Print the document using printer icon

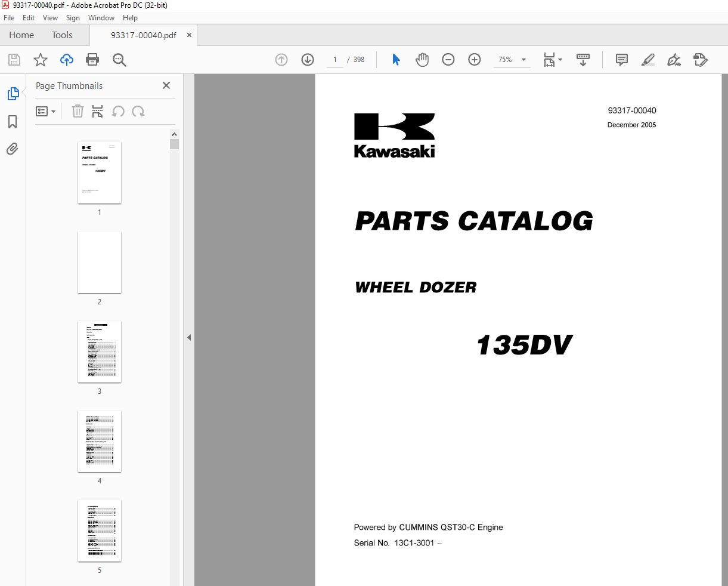[x=92, y=60]
